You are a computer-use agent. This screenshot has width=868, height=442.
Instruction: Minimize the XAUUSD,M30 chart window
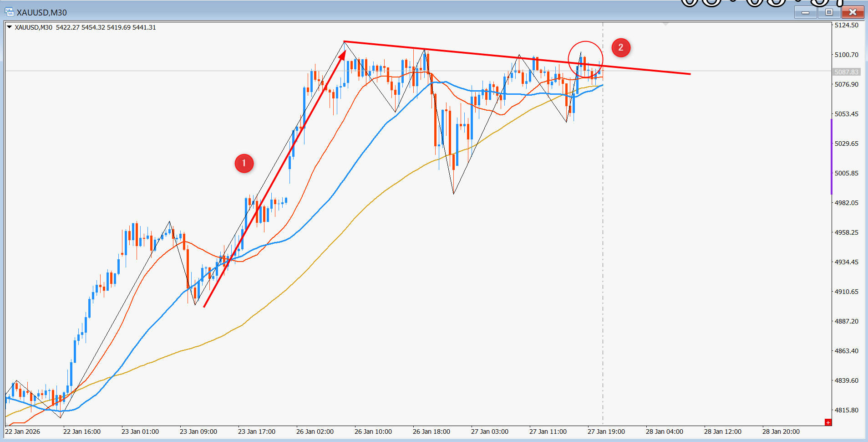click(805, 12)
